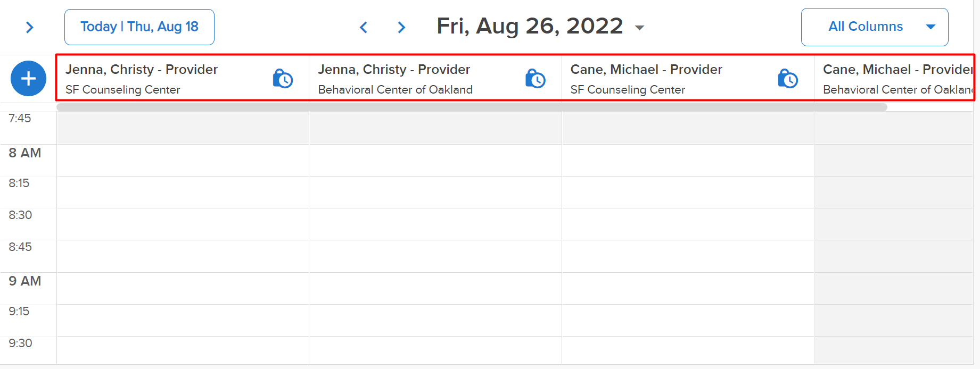Select Jenna, Christy SF Counseling Center column header
This screenshot has height=369, width=980.
[x=183, y=79]
